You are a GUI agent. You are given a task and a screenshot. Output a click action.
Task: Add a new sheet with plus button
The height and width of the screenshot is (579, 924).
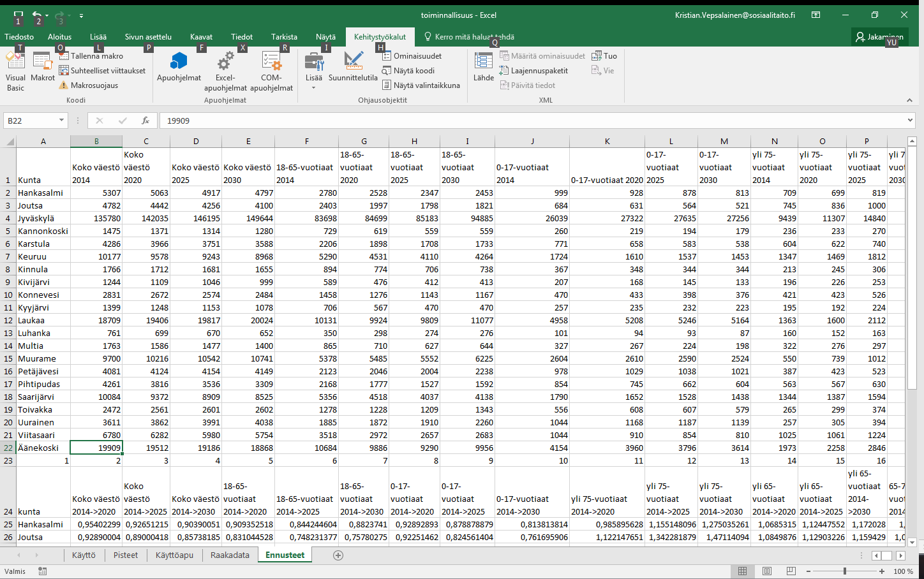tap(338, 555)
